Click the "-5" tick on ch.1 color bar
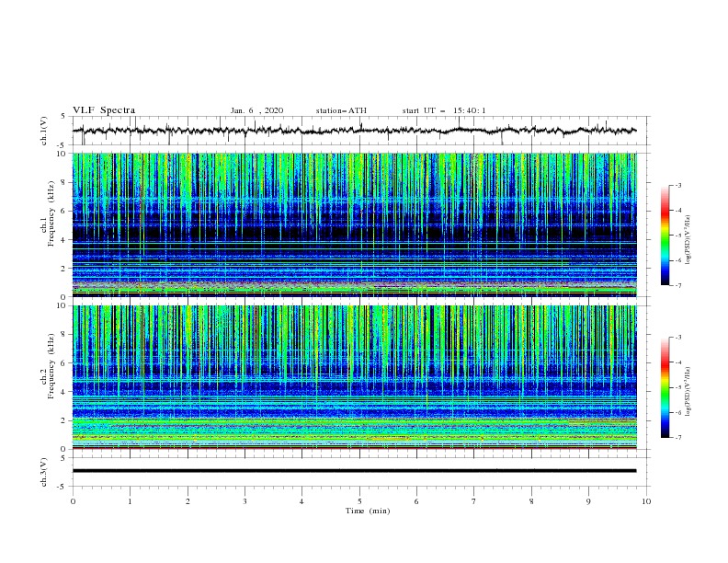 (x=677, y=236)
